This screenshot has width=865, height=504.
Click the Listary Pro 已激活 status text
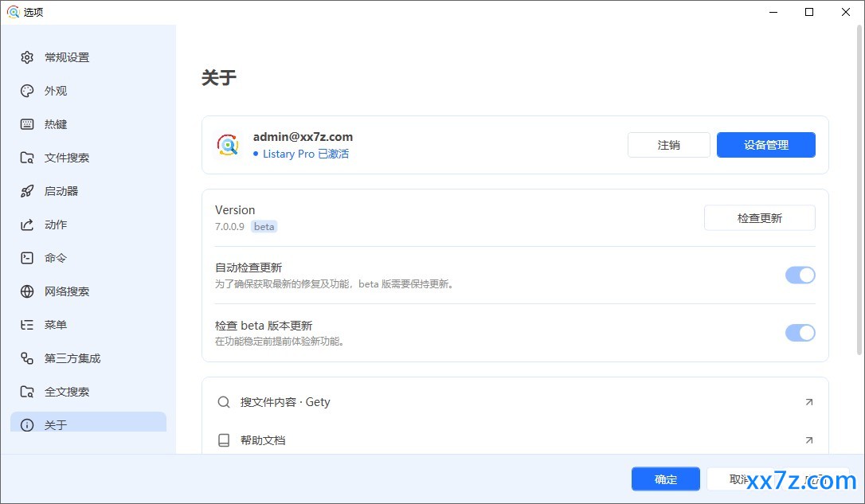coord(306,154)
